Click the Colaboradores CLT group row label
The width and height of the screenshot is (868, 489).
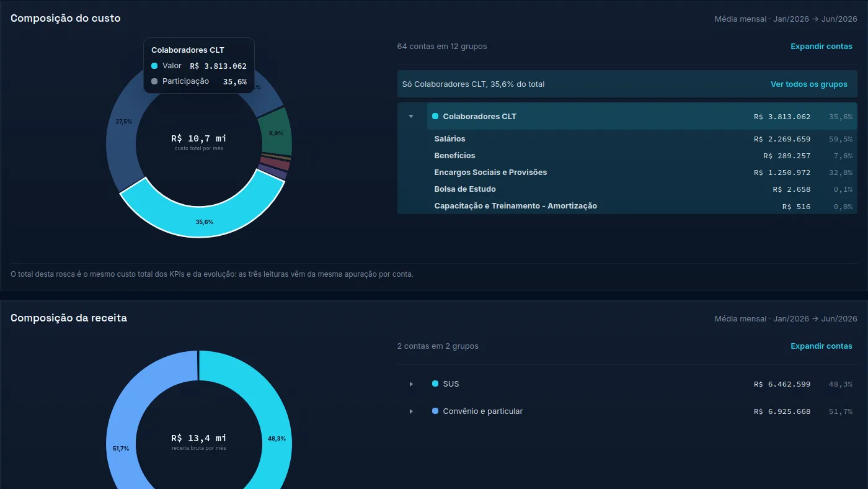479,117
